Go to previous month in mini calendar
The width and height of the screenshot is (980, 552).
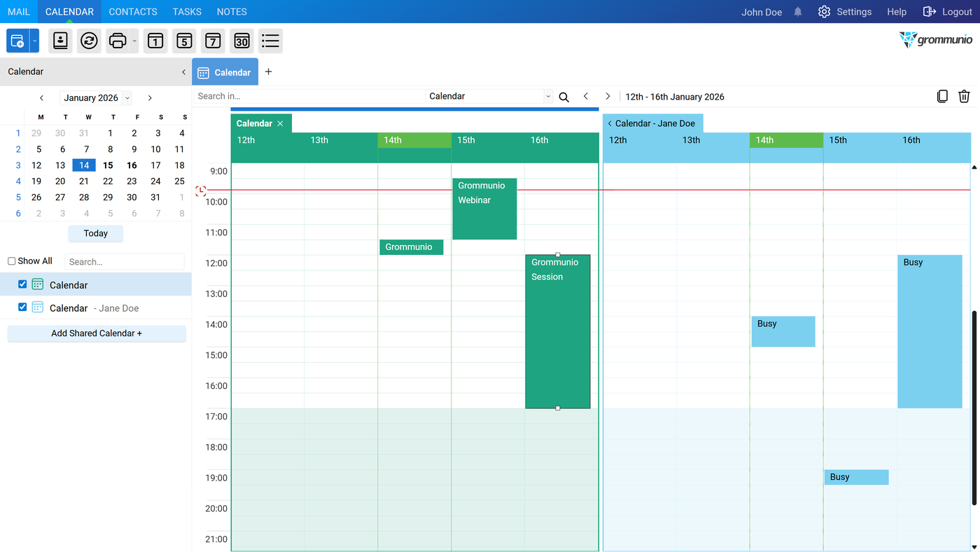pos(42,98)
